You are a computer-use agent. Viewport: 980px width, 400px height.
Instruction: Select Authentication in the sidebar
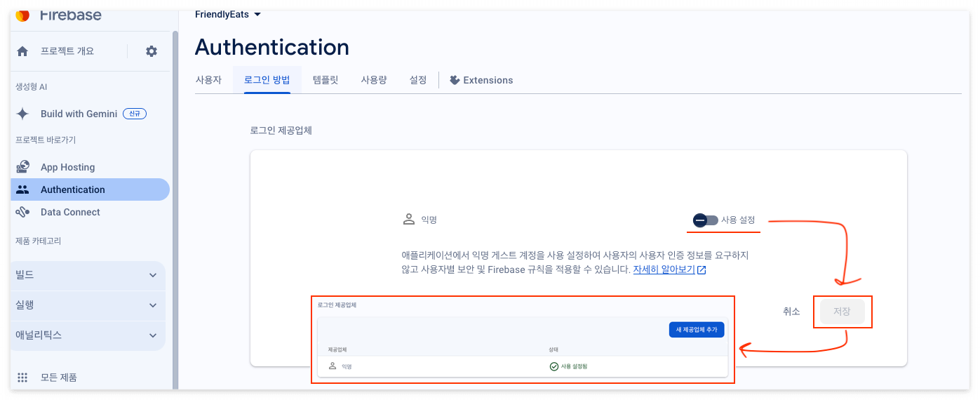click(90, 189)
